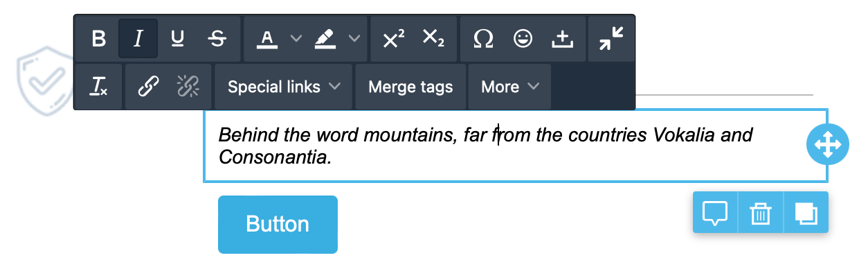
Task: Expand text color dropdown arrow
Action: pos(296,39)
